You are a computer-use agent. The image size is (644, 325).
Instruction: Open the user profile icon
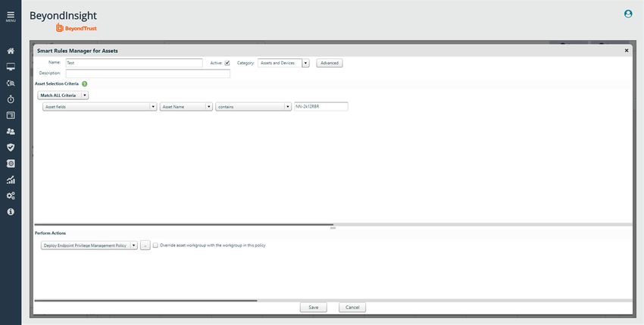tap(628, 14)
